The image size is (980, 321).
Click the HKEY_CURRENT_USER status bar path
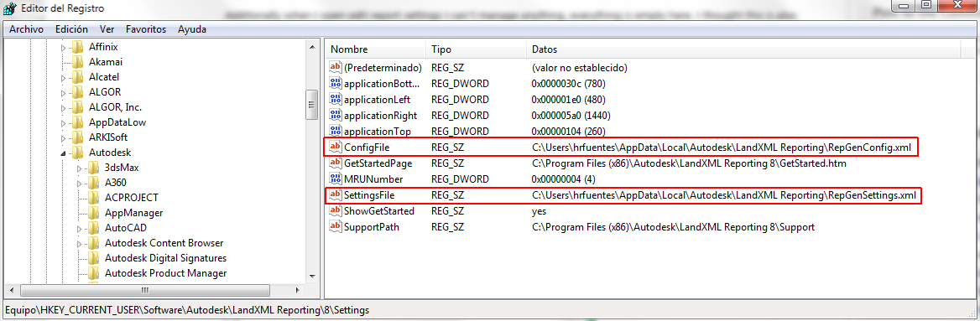186,309
